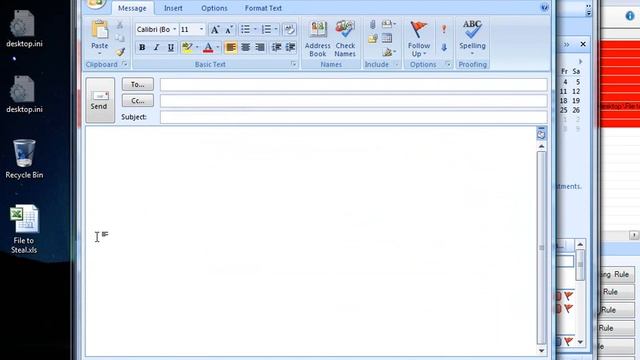Image resolution: width=640 pixels, height=360 pixels.
Task: Select the top desktop.ini file on the desktop
Action: [x=24, y=29]
